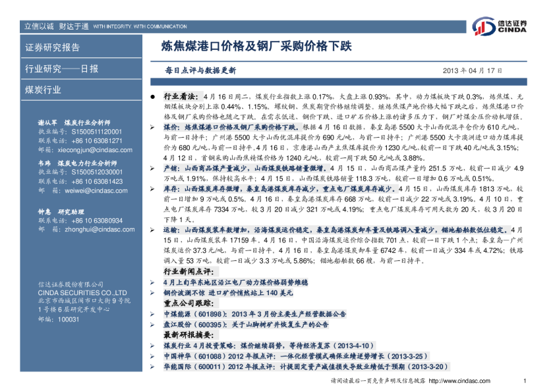Click the main title 炼焦煤港口价格及钢厂采购价格下跌

pyautogui.click(x=257, y=47)
